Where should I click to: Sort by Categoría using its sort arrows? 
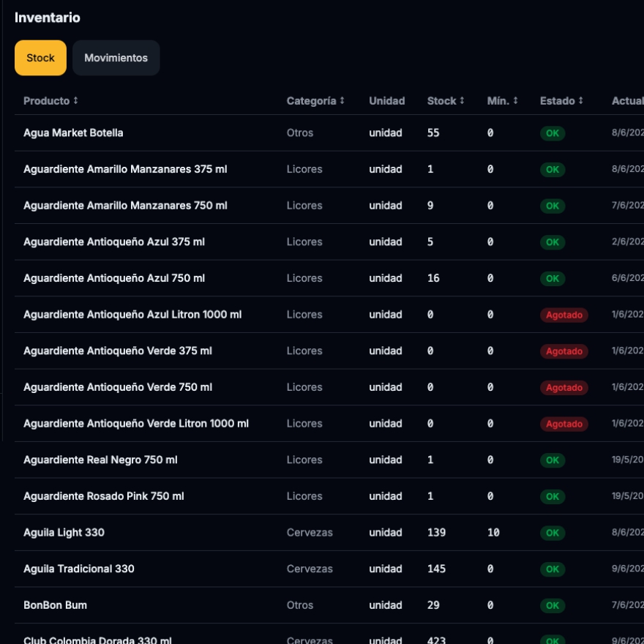click(342, 101)
